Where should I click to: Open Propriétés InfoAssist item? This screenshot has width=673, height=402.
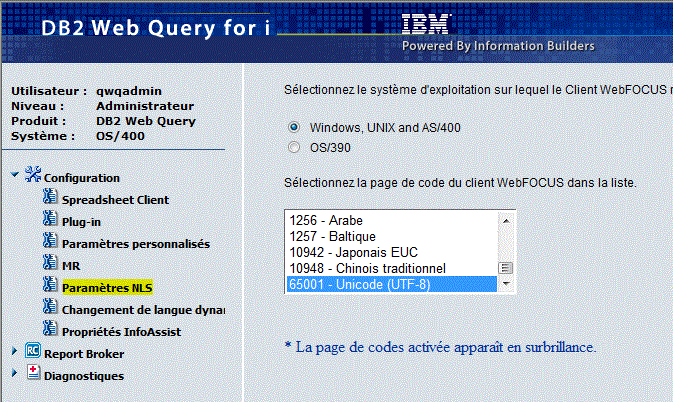coord(121,332)
